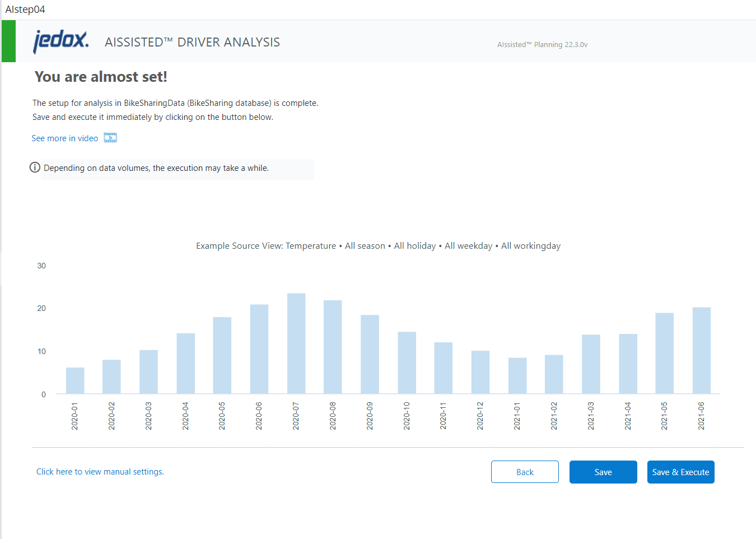Click the AIstep04 title text
Image resolution: width=756 pixels, height=539 pixels.
25,10
